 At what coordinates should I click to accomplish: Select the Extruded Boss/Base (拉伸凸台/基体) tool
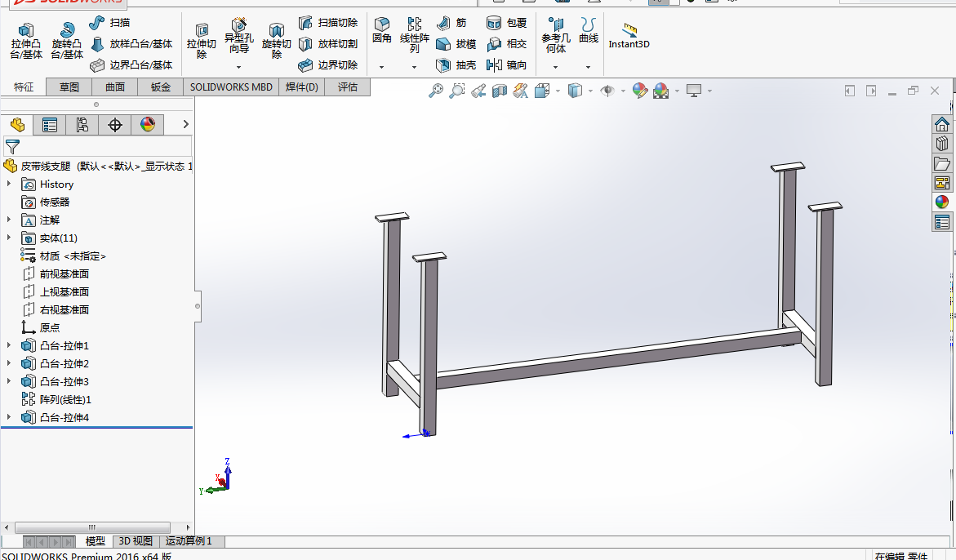[26, 41]
